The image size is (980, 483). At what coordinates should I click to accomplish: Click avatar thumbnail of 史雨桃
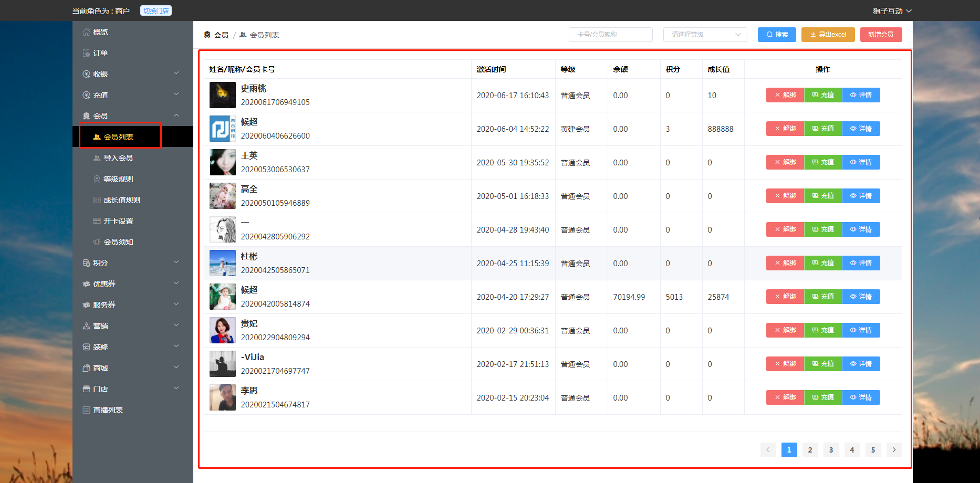[223, 95]
